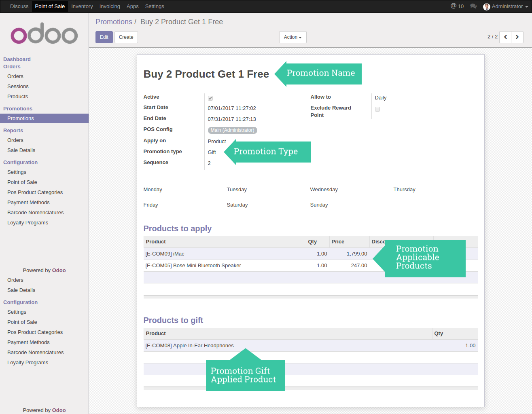The width and height of the screenshot is (532, 414).
Task: Click the Thursday label
Action: coord(405,190)
